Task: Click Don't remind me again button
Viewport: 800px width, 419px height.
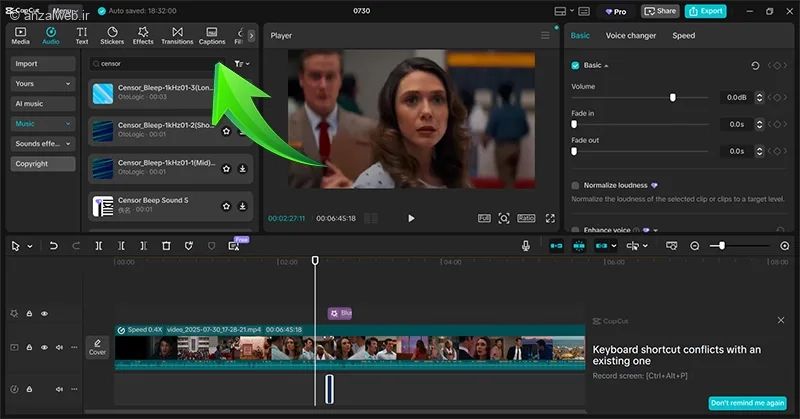Action: (748, 403)
